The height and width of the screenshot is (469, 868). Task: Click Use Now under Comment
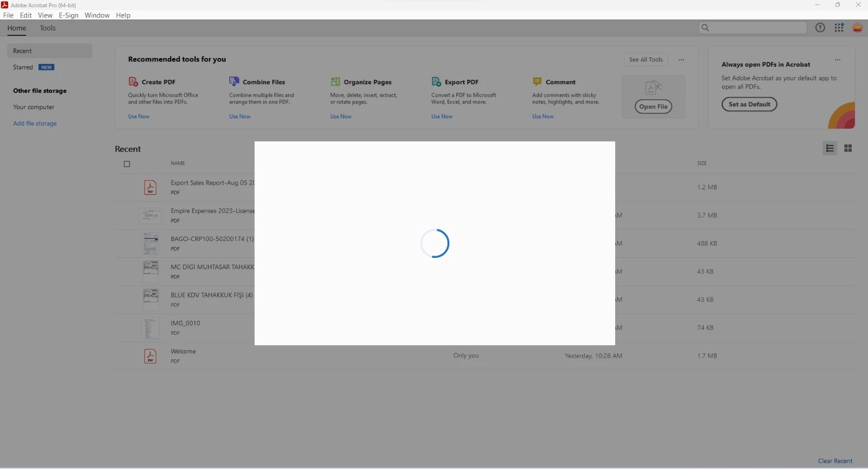point(543,116)
